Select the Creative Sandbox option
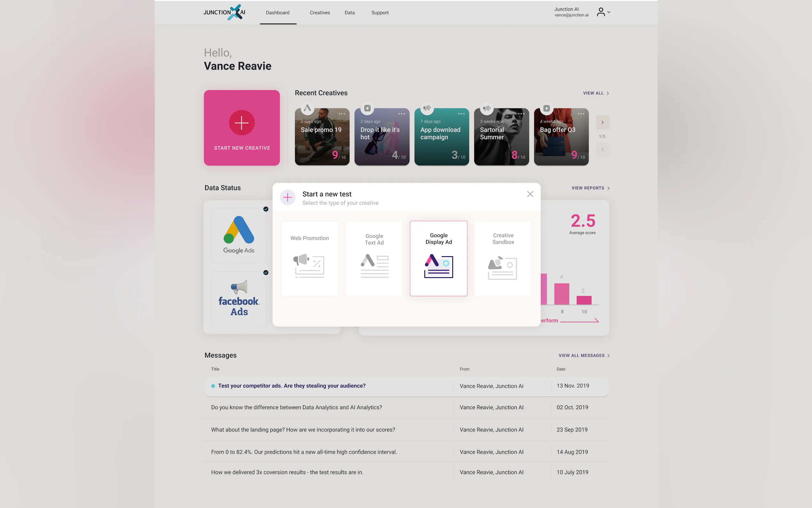Viewport: 812px width, 508px height. tap(503, 258)
